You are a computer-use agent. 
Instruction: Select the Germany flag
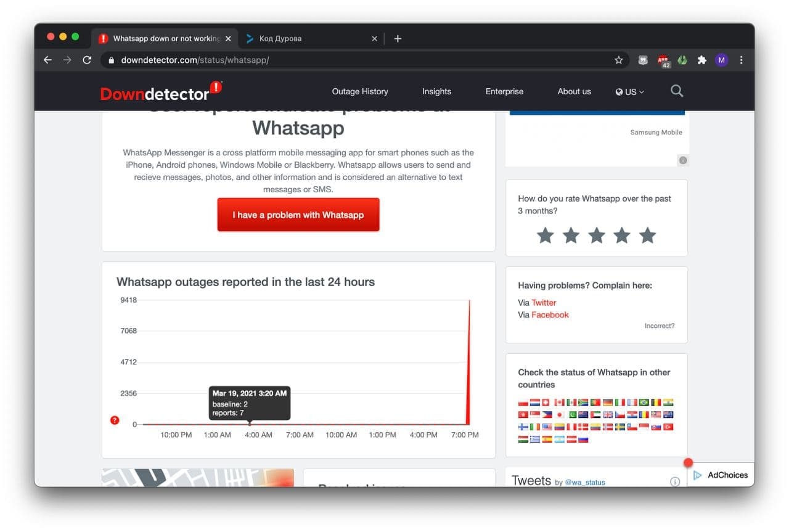(608, 403)
